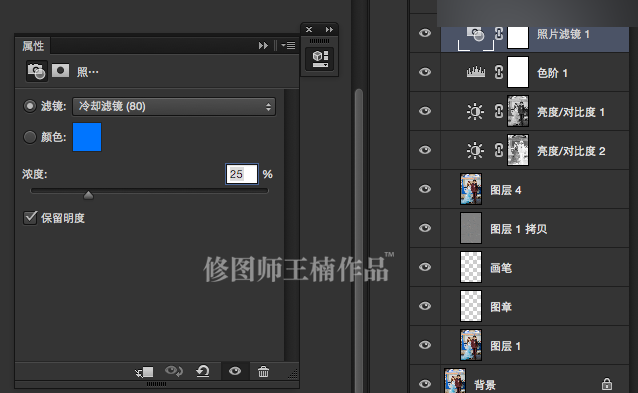Image resolution: width=638 pixels, height=393 pixels.
Task: Click the 图层 4 thumbnail
Action: [471, 189]
